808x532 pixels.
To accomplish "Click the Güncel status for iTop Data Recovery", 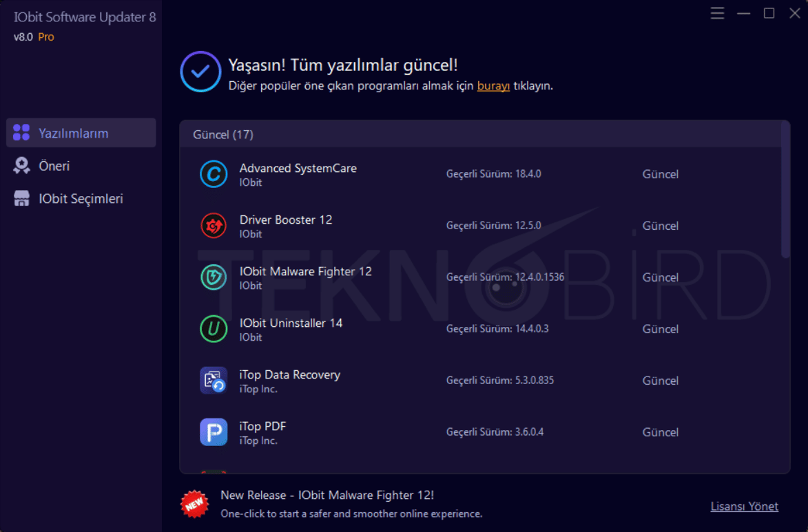I will click(x=660, y=380).
